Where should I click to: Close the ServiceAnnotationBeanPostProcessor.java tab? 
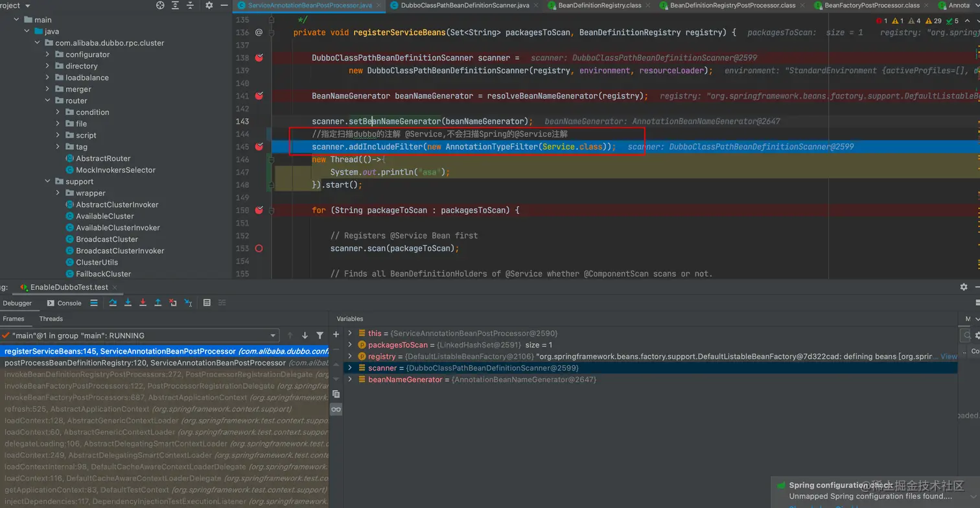(379, 5)
